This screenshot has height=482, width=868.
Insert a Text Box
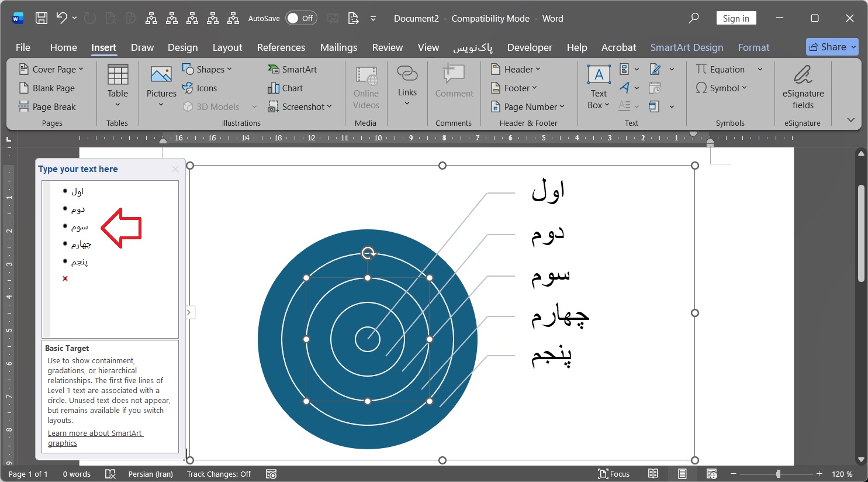point(599,87)
